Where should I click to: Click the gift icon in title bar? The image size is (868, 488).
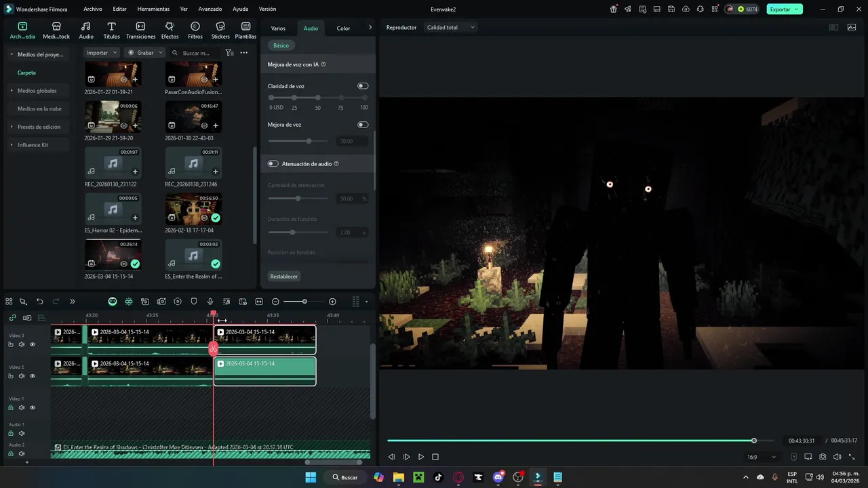coord(614,9)
